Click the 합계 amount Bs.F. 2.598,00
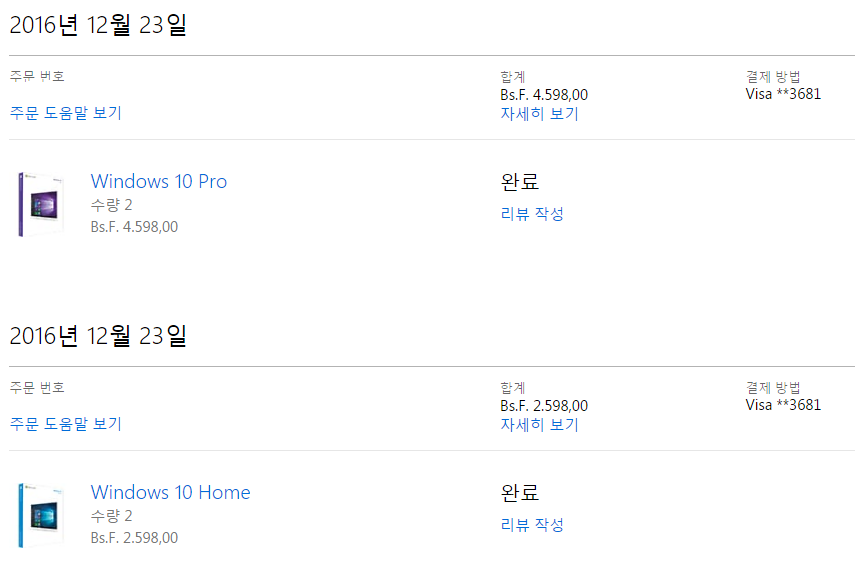The height and width of the screenshot is (562, 855). click(x=544, y=406)
